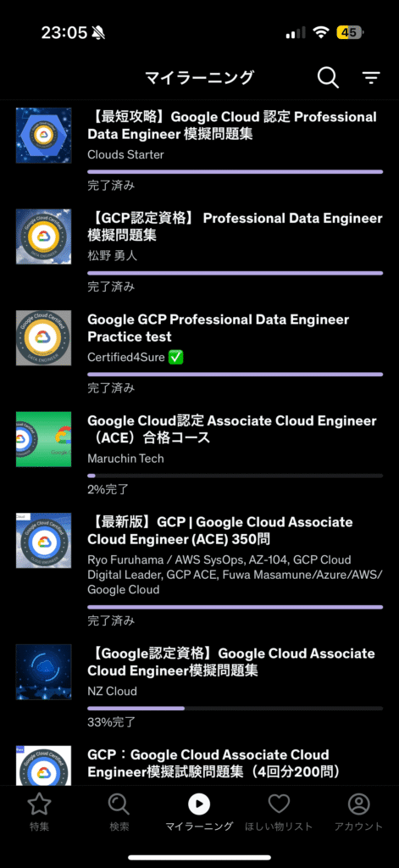Open 【最新版】GCP ACE 350問 course title

click(219, 531)
